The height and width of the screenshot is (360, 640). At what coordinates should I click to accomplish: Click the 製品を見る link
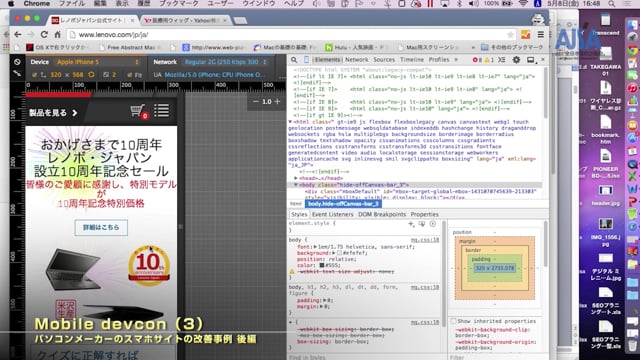coord(53,113)
